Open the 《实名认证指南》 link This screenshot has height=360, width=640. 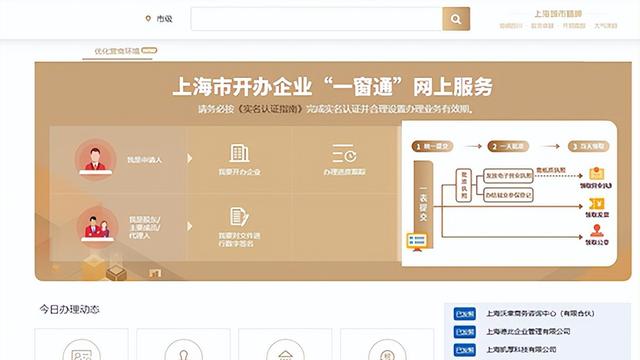click(x=271, y=109)
